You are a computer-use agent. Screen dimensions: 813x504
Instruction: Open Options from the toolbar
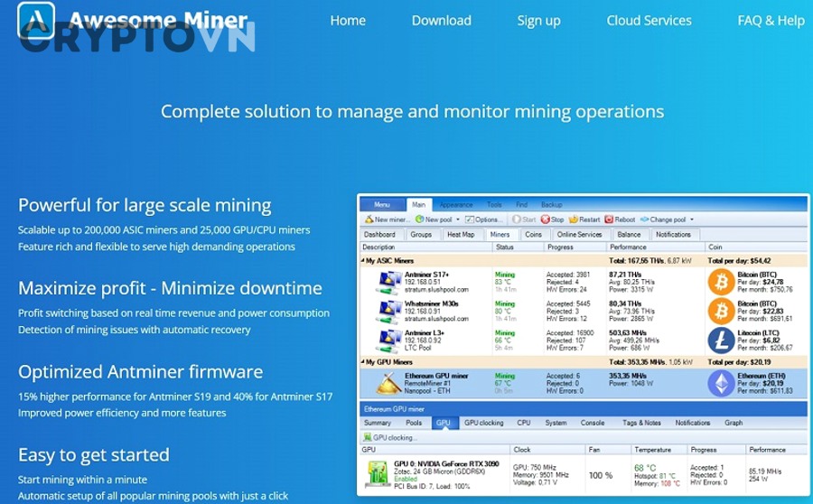(x=484, y=219)
